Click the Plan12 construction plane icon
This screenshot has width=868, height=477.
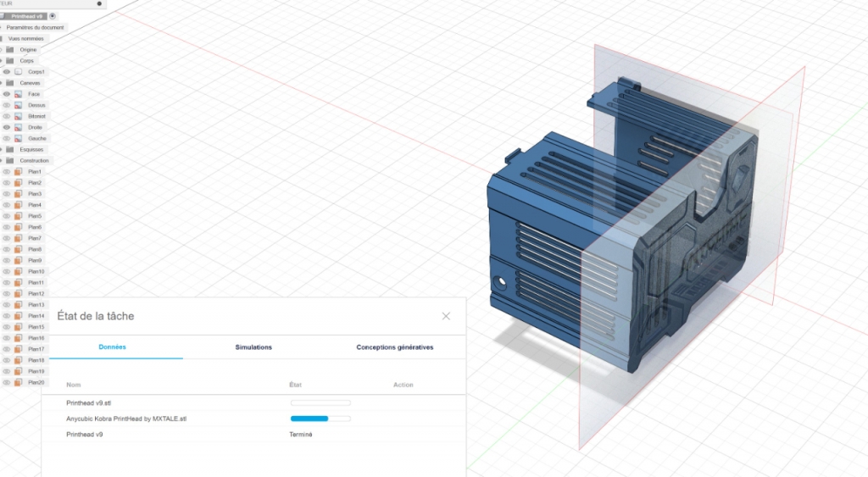point(19,293)
